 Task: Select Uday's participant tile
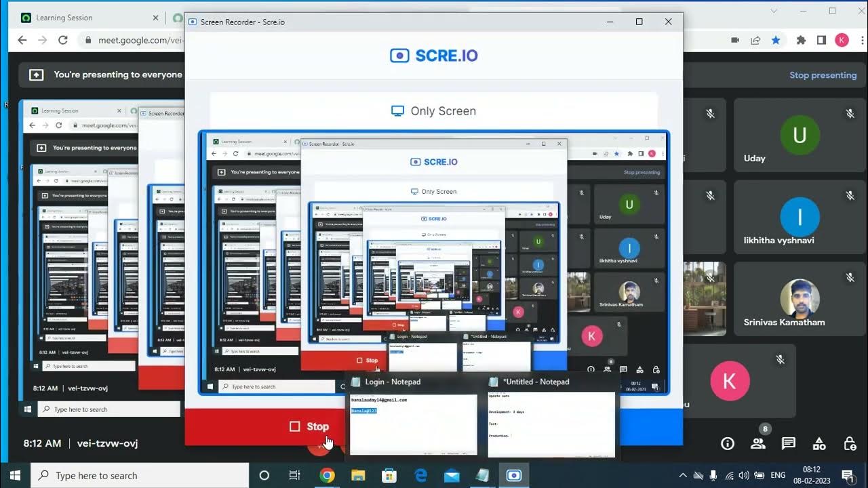coord(799,136)
